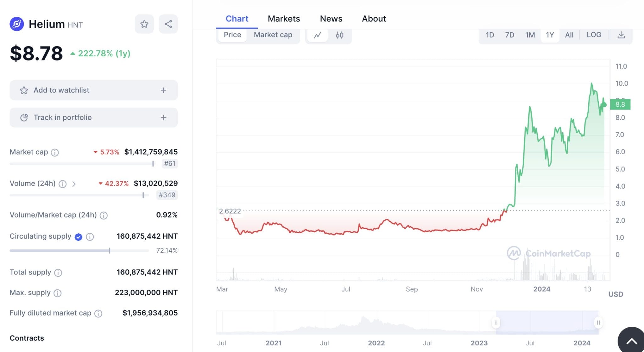Click the About section link
The image size is (644, 352).
point(374,19)
